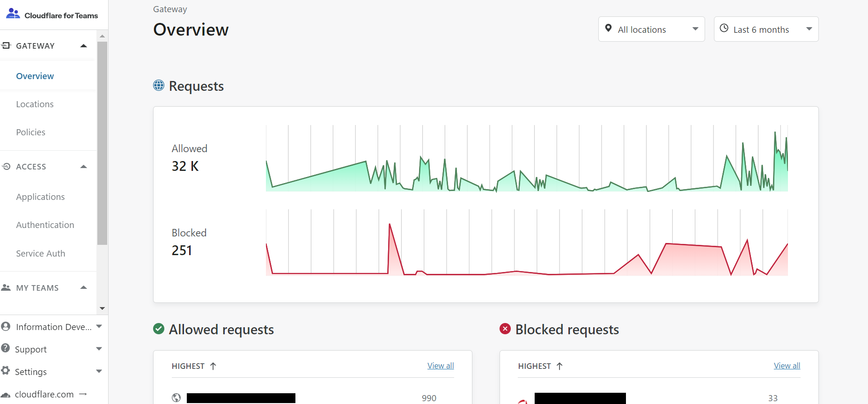The height and width of the screenshot is (404, 868).
Task: Click the 33 count in Blocked list
Action: (772, 398)
